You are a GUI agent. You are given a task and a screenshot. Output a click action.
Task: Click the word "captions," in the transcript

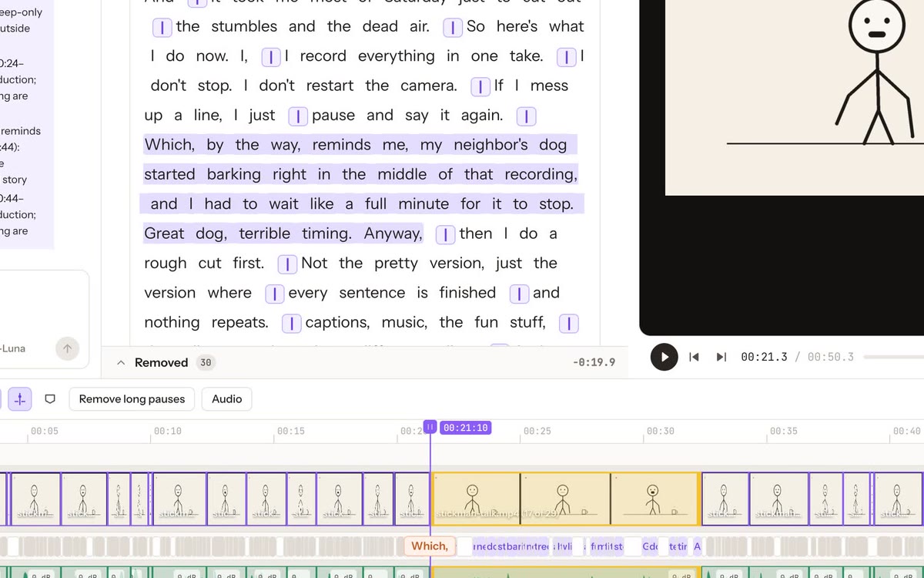[337, 323]
